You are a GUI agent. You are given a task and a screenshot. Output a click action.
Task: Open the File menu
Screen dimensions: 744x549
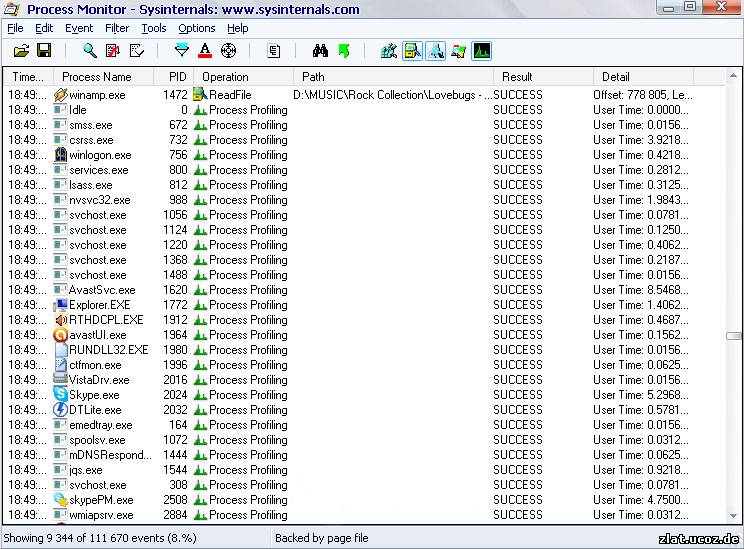pyautogui.click(x=15, y=28)
